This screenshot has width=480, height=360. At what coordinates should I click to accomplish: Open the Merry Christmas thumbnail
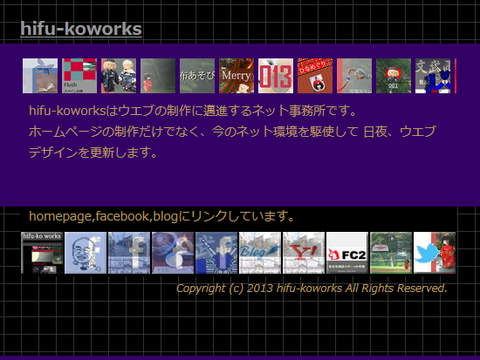click(236, 76)
